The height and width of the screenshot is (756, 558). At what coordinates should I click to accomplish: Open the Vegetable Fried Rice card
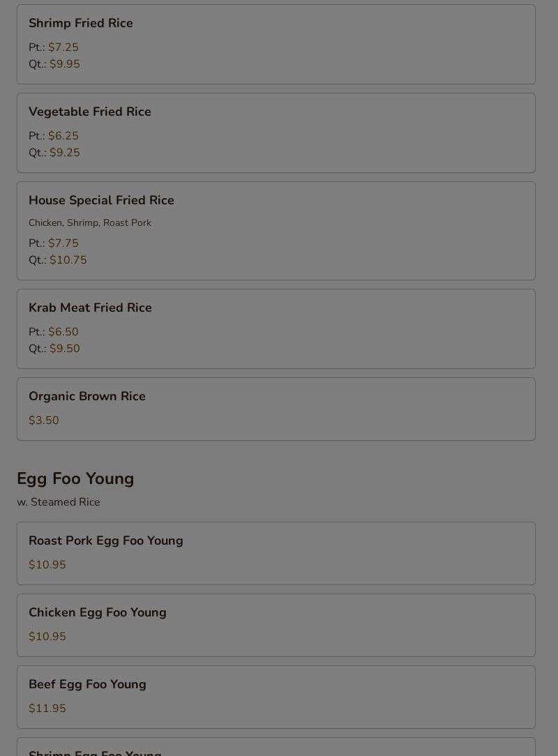tap(276, 133)
